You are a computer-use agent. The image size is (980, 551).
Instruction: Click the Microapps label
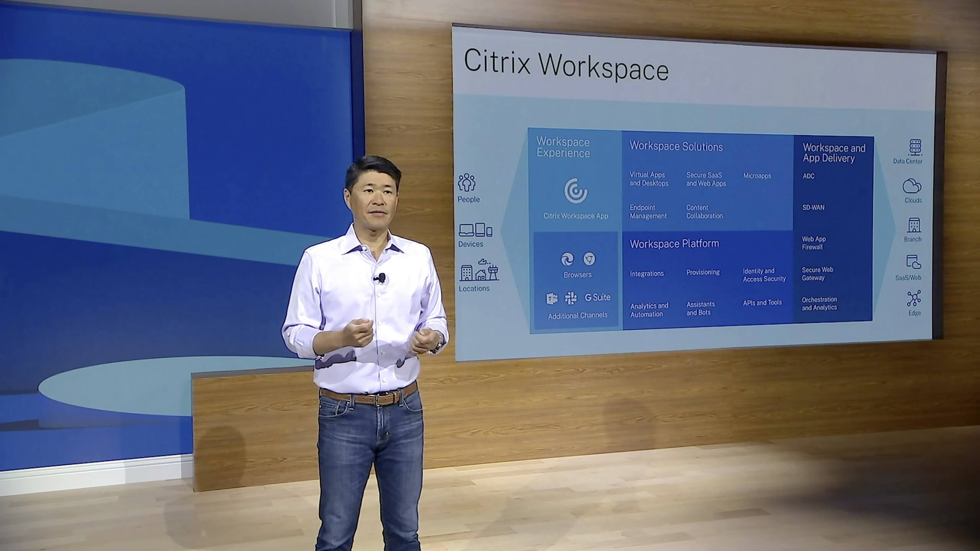pos(757,176)
